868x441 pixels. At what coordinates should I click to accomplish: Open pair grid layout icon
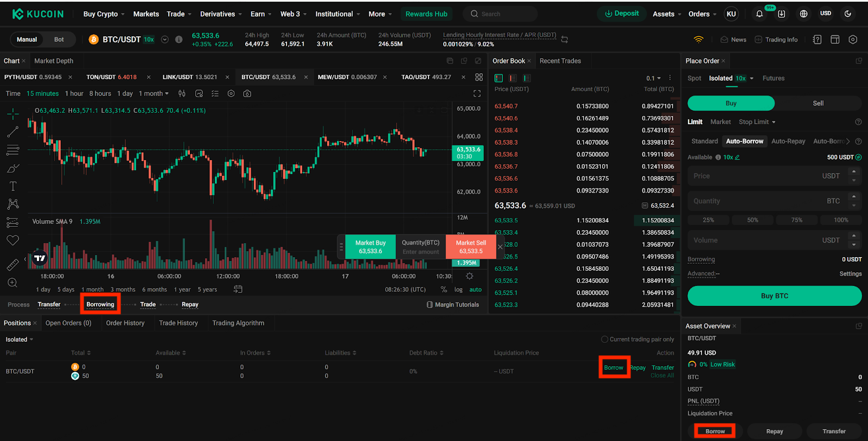coord(479,77)
